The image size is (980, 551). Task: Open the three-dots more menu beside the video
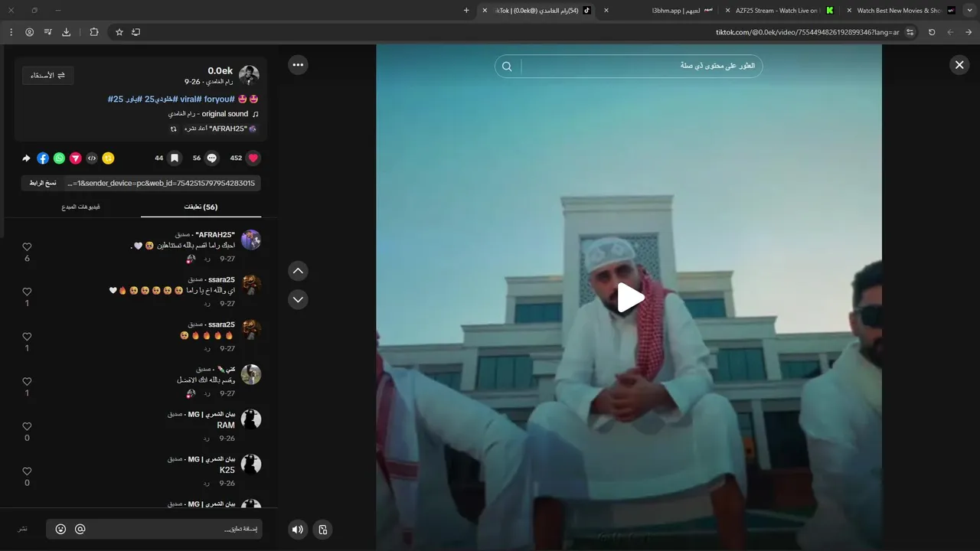tap(298, 65)
